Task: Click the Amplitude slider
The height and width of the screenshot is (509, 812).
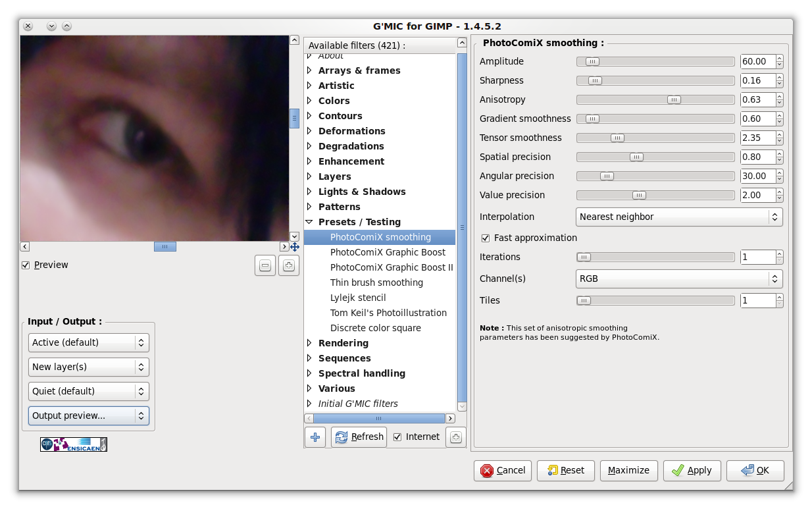Action: point(655,61)
